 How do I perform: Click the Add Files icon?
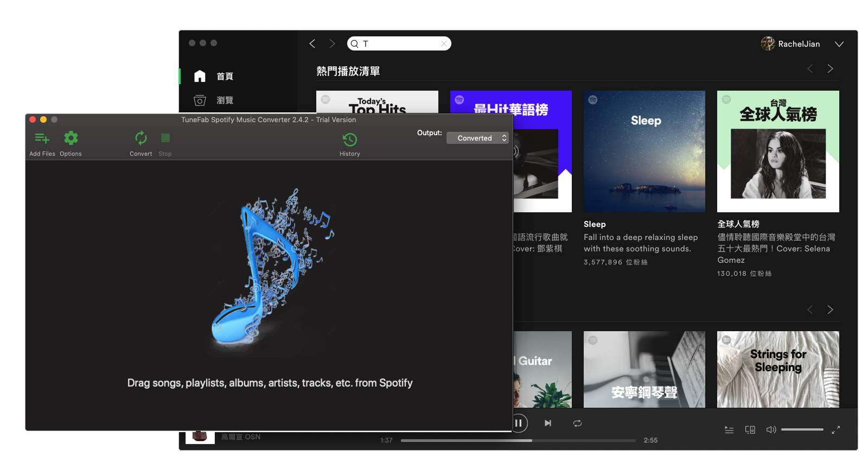click(42, 139)
